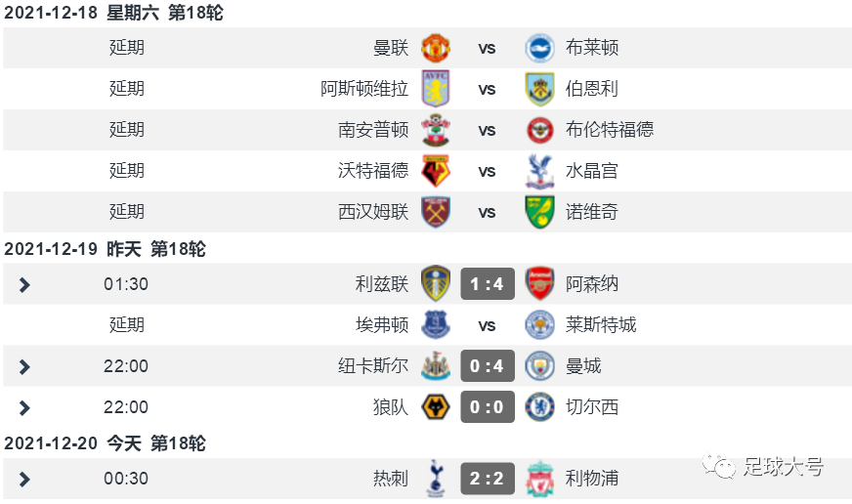
Task: Click the 足球大号 WeChat watermark
Action: (x=763, y=467)
